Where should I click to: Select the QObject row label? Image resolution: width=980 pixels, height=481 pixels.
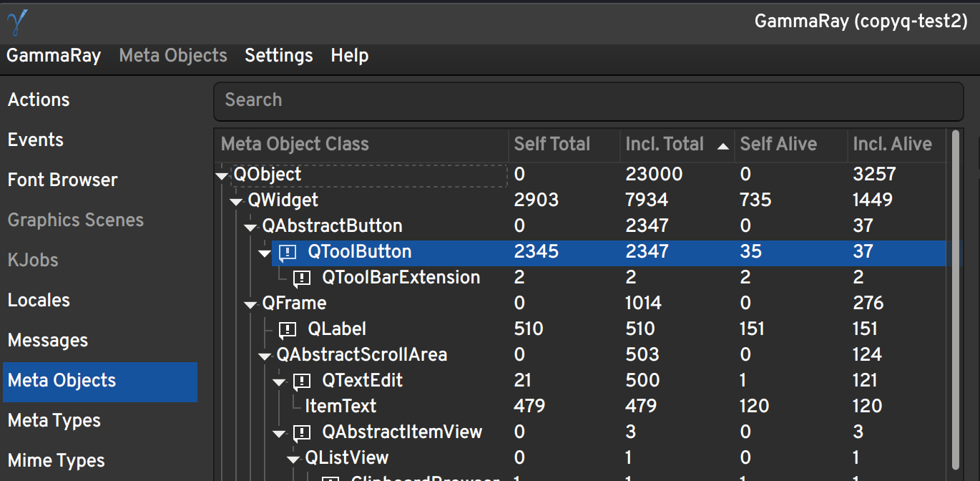pyautogui.click(x=268, y=175)
